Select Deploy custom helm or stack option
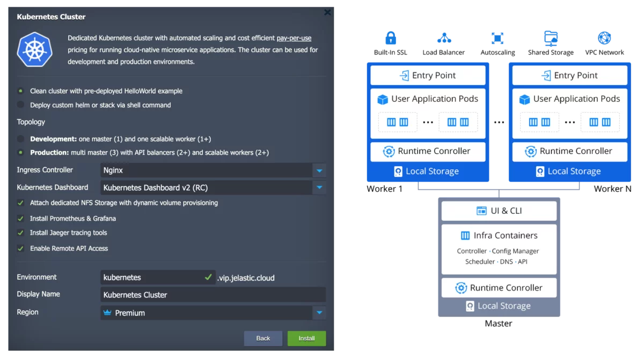 tap(21, 105)
